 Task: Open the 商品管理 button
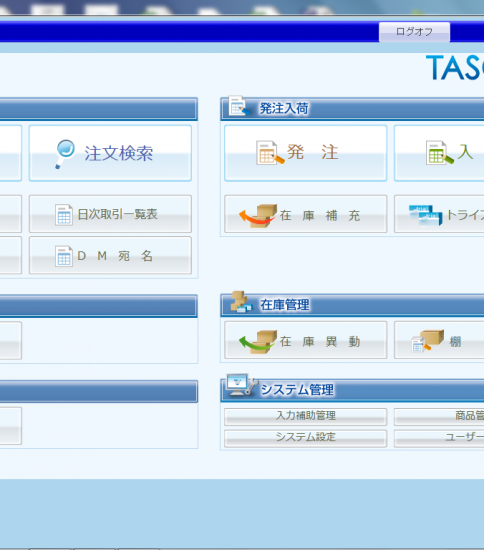pyautogui.click(x=439, y=416)
